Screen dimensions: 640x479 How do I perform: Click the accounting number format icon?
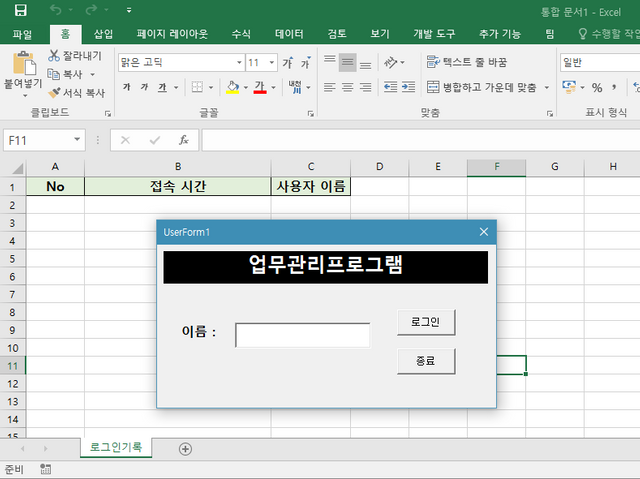(569, 87)
